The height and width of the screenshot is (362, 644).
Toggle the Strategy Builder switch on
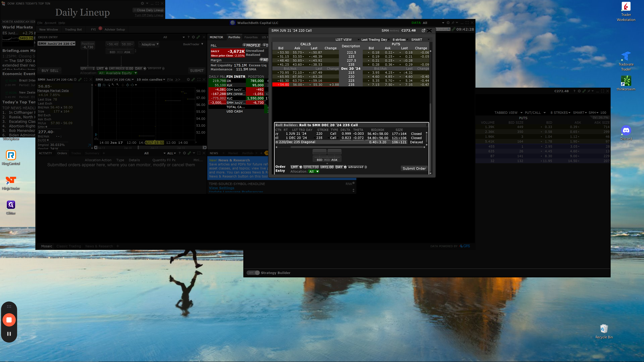point(253,273)
